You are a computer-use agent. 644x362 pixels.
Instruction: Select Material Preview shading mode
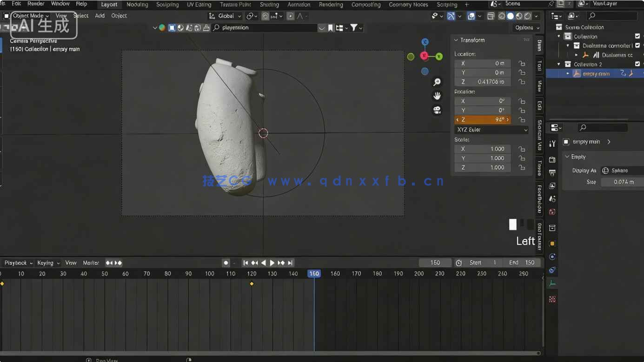tap(519, 15)
